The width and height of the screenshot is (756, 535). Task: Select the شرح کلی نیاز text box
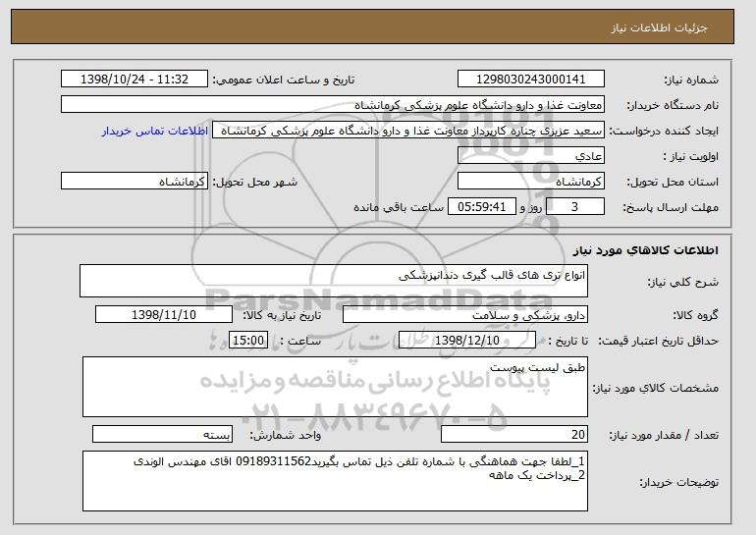coord(334,281)
